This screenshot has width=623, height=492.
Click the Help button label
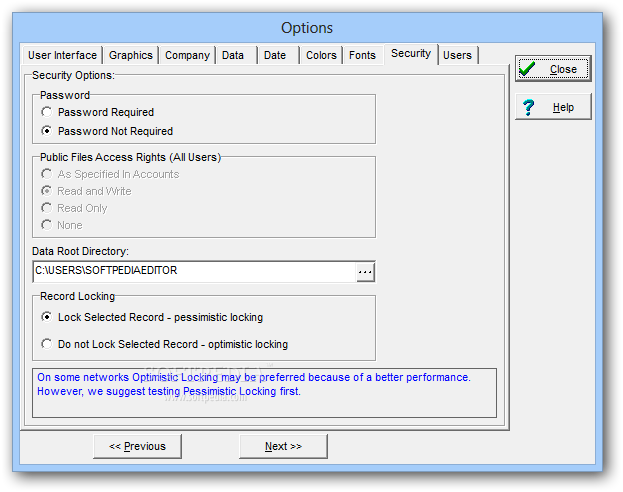[563, 107]
